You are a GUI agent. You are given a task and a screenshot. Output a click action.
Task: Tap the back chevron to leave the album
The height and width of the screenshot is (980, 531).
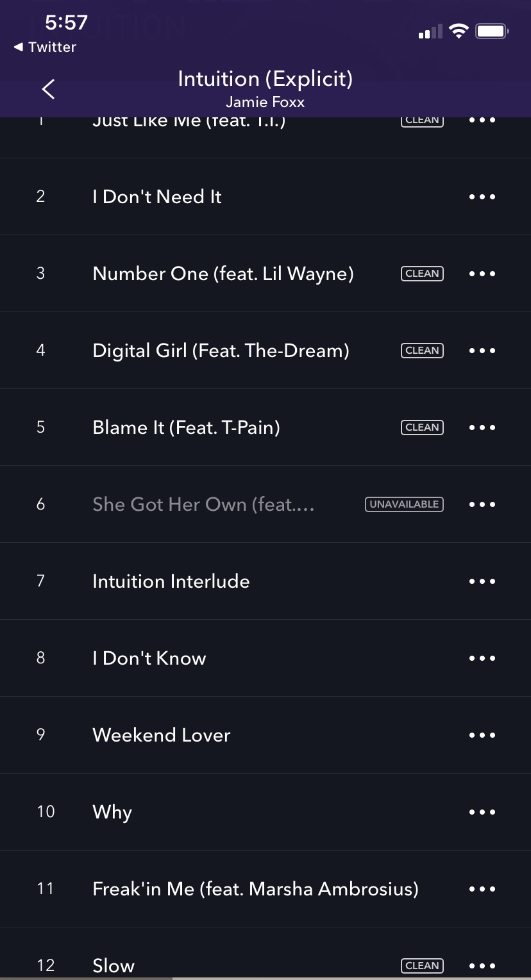coord(48,88)
